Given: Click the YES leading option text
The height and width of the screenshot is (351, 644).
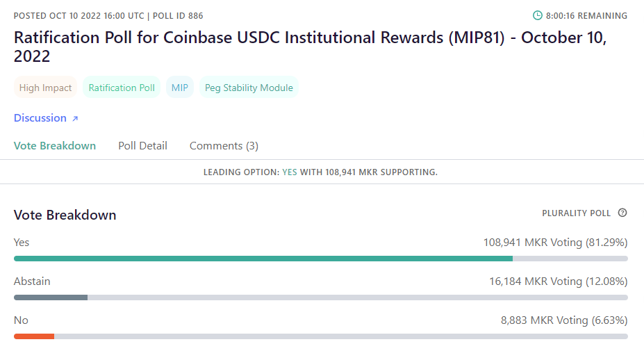Looking at the screenshot, I should click(x=289, y=172).
